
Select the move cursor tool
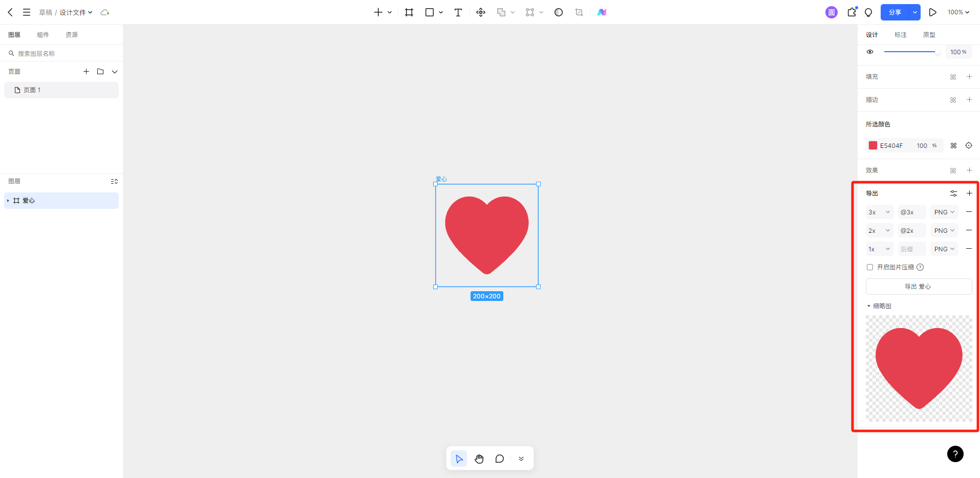point(459,459)
